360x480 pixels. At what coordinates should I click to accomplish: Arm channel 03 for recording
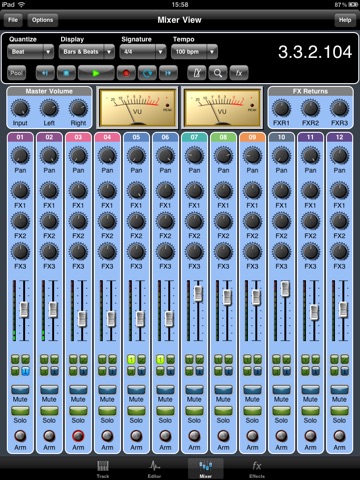point(78,436)
